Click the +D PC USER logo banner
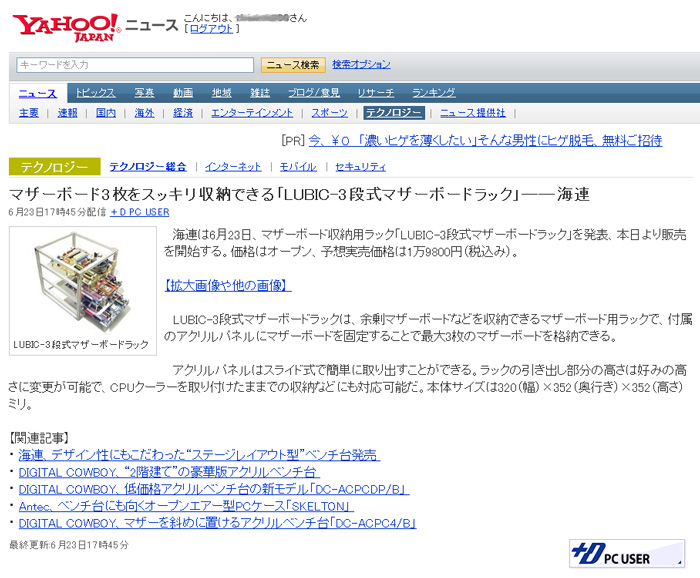This screenshot has height=578, width=700. [627, 553]
